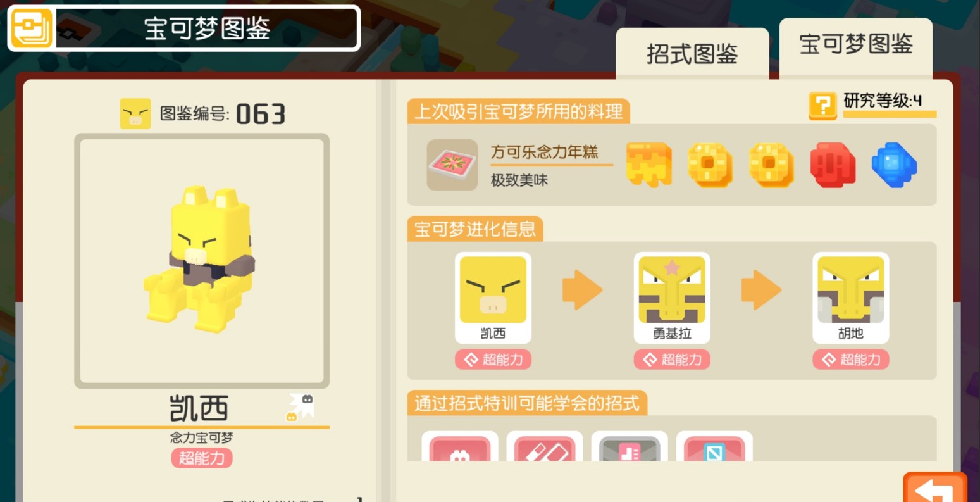Open the research level question mark icon
The width and height of the screenshot is (980, 502).
[x=822, y=106]
